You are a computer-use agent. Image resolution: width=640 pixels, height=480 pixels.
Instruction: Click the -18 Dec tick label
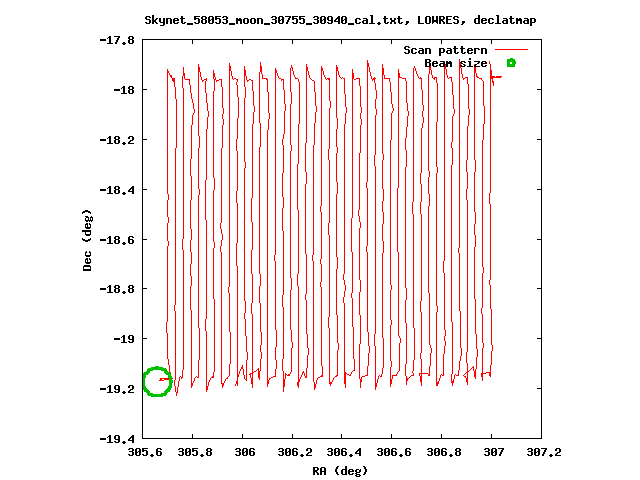(x=124, y=90)
